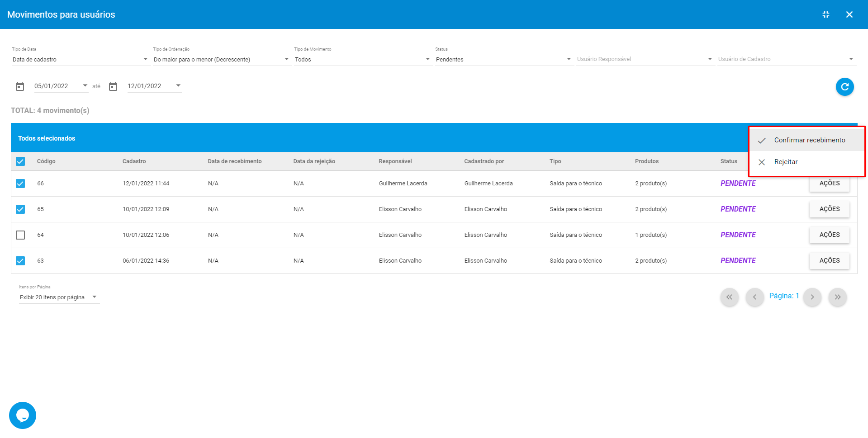The image size is (868, 438).
Task: Uncheck the checkbox for movement 63
Action: click(20, 261)
